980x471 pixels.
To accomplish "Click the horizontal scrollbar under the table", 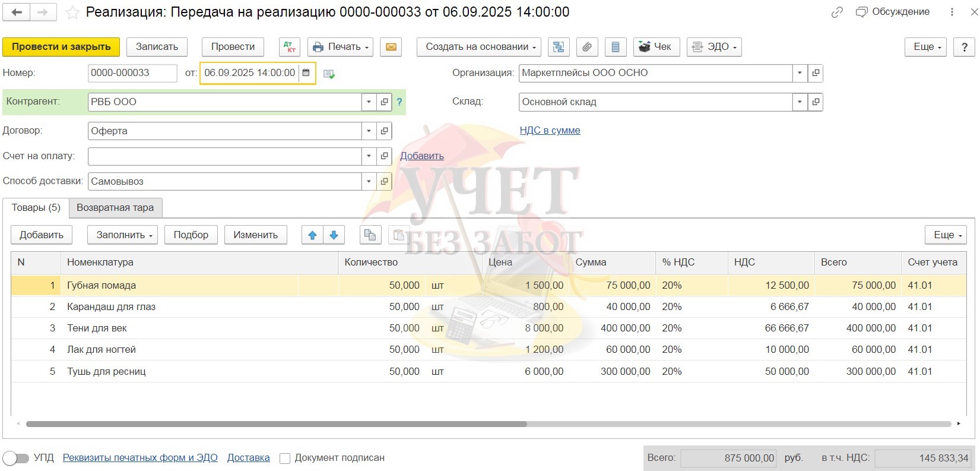I will coord(276,424).
